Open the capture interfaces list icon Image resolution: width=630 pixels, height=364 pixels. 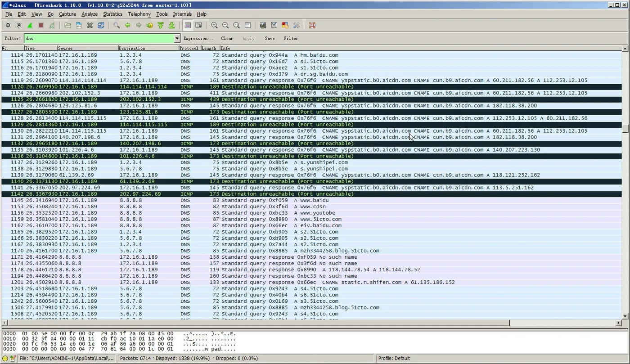pyautogui.click(x=8, y=25)
